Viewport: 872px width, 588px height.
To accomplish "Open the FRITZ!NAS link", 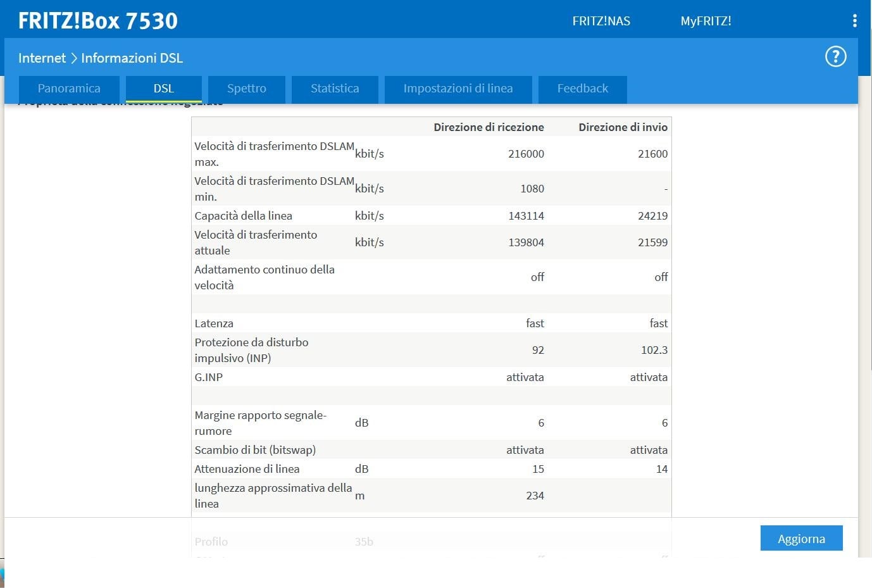I will (601, 21).
